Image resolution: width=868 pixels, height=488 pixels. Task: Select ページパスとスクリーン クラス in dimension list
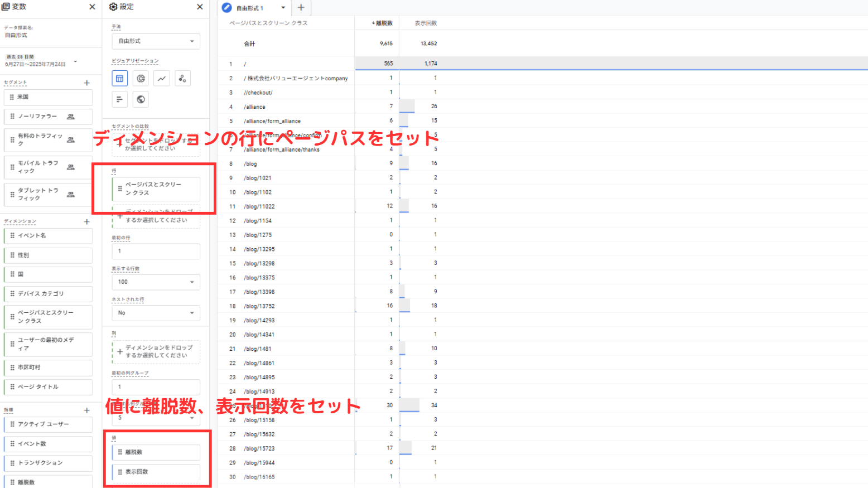coord(49,317)
